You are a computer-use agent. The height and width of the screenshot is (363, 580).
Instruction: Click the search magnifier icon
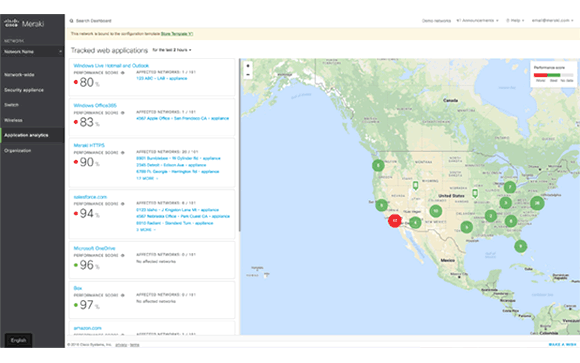pos(71,21)
